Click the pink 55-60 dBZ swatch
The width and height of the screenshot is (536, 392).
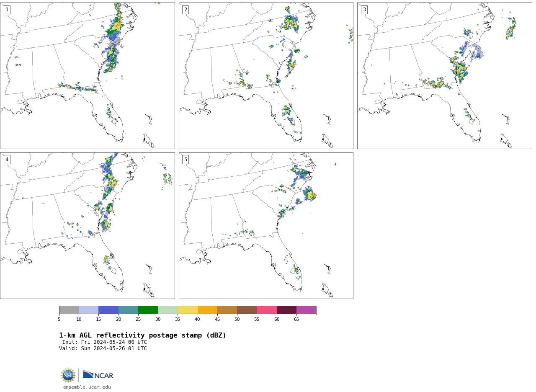tap(267, 310)
